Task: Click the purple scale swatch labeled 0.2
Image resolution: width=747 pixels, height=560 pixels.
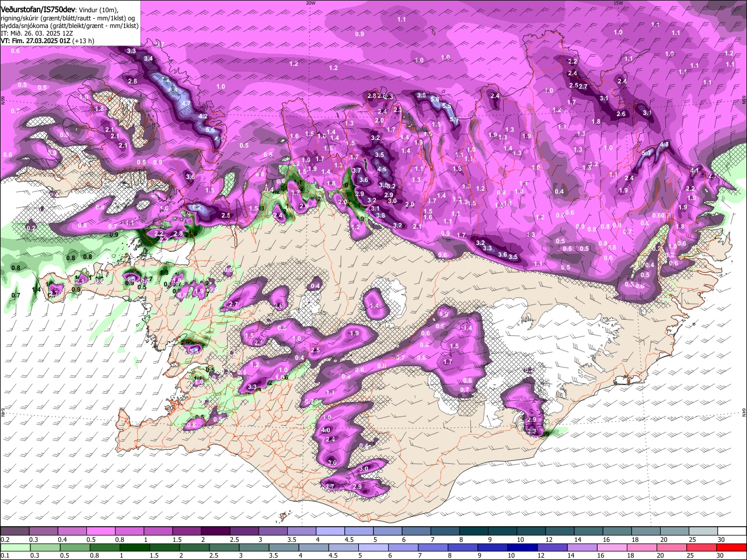Action: 15,531
